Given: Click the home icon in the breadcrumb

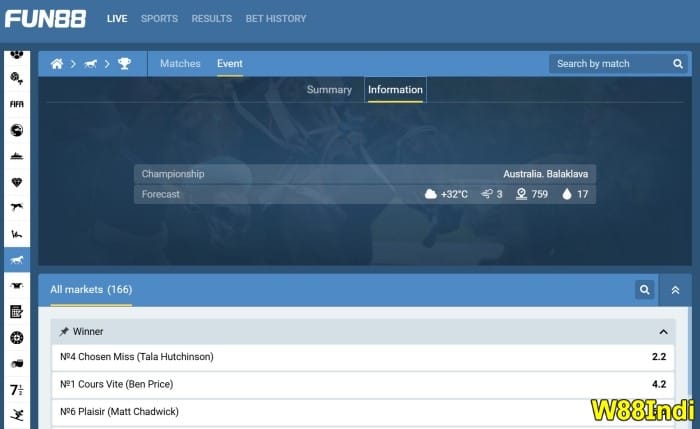Looking at the screenshot, I should (x=57, y=64).
